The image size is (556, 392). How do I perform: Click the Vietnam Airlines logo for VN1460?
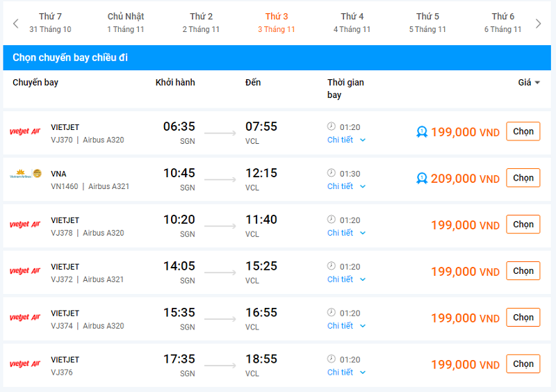point(25,174)
